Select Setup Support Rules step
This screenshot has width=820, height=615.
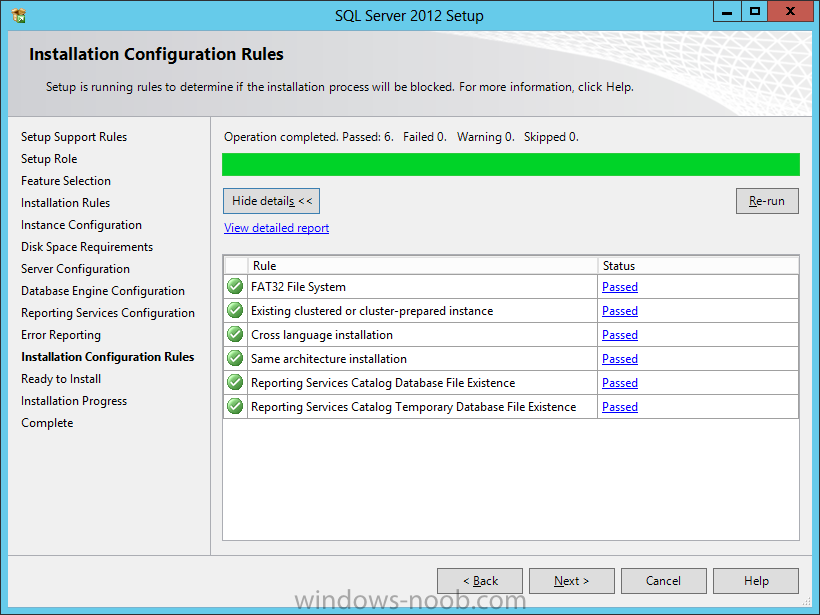pyautogui.click(x=74, y=137)
